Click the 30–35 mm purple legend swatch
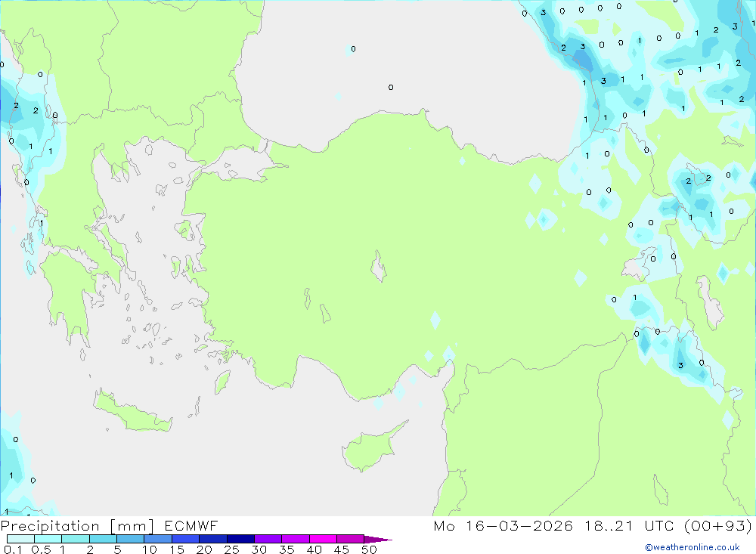 (x=268, y=539)
